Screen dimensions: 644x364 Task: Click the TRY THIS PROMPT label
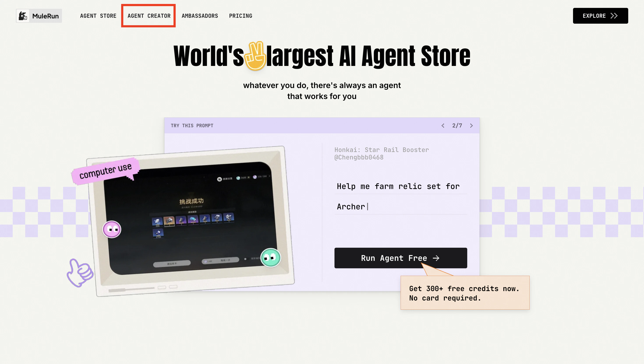(x=192, y=125)
